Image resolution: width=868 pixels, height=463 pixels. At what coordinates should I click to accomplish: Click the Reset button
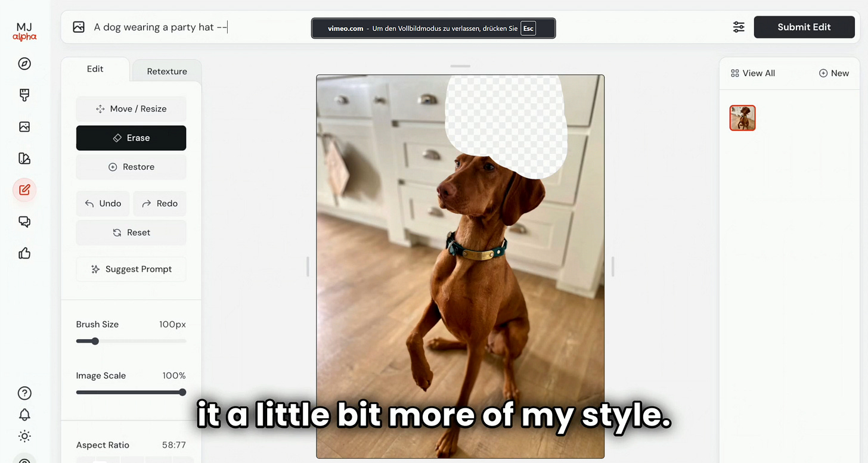pos(131,233)
